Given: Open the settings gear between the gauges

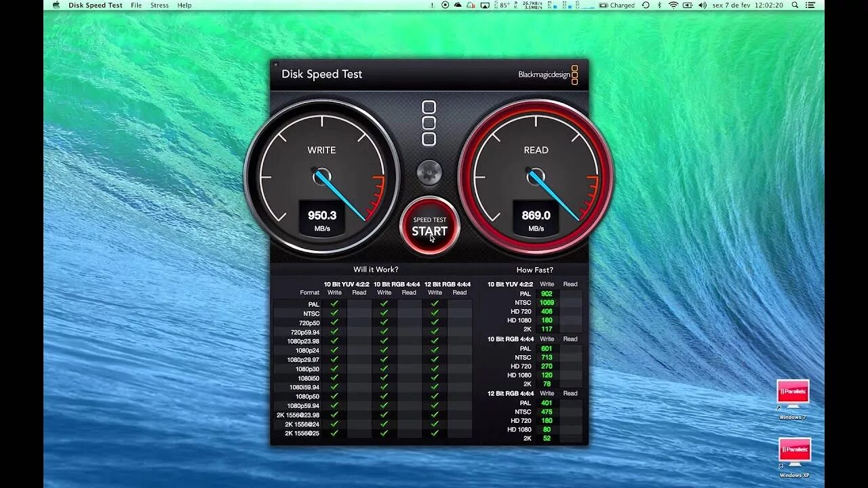Looking at the screenshot, I should [429, 173].
